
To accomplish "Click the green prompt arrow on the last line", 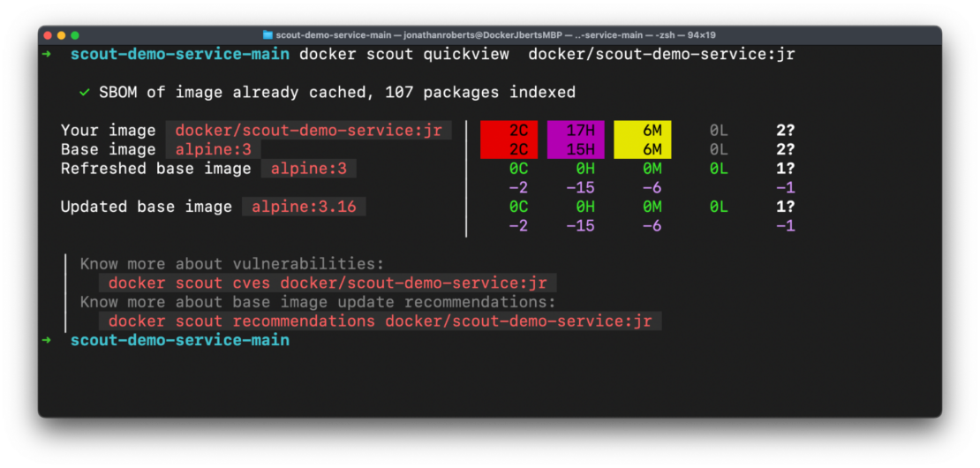I will pos(47,340).
